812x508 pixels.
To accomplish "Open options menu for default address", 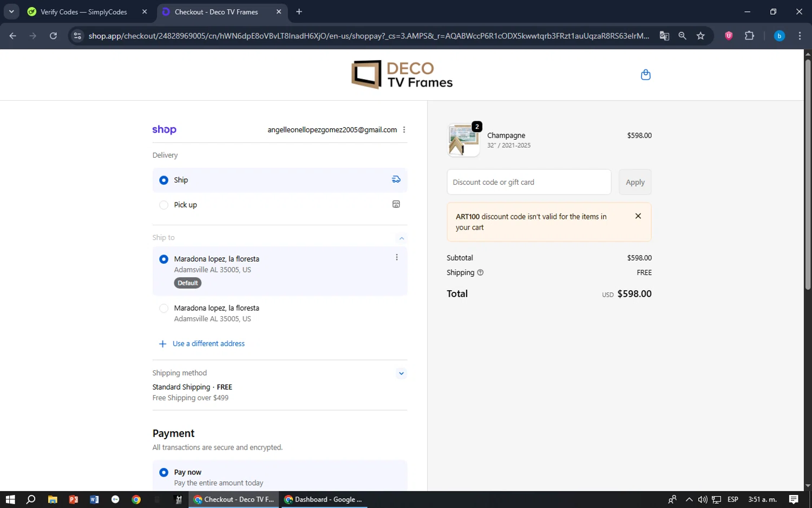I will 396,258.
